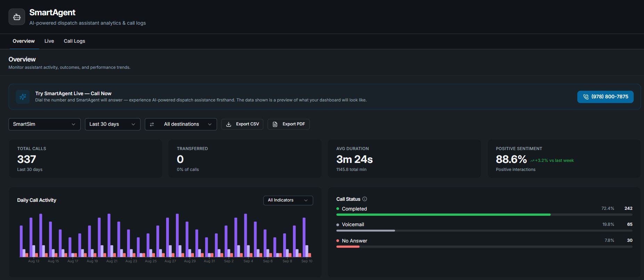Click the SmartAgent title text
Image resolution: width=644 pixels, height=280 pixels.
pos(52,13)
